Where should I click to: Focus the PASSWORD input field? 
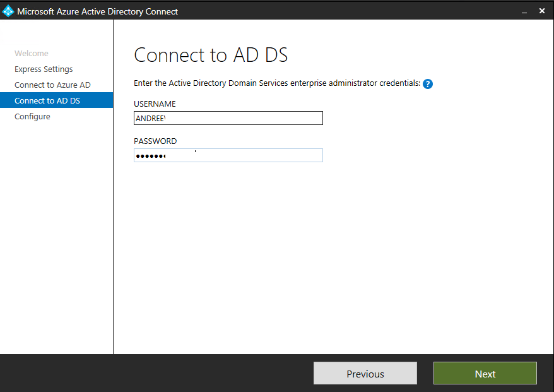point(228,155)
